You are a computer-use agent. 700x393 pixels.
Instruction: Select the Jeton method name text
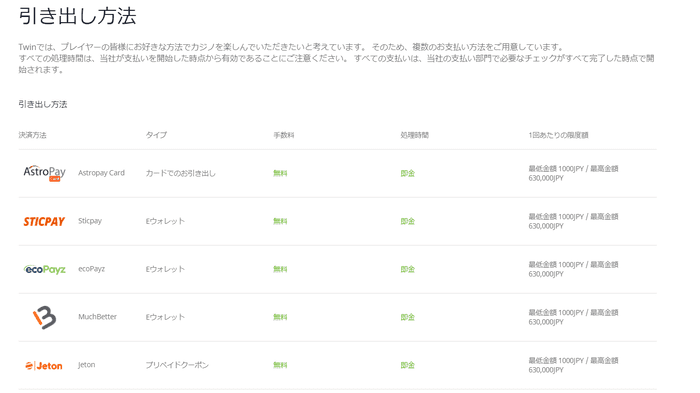click(x=87, y=364)
